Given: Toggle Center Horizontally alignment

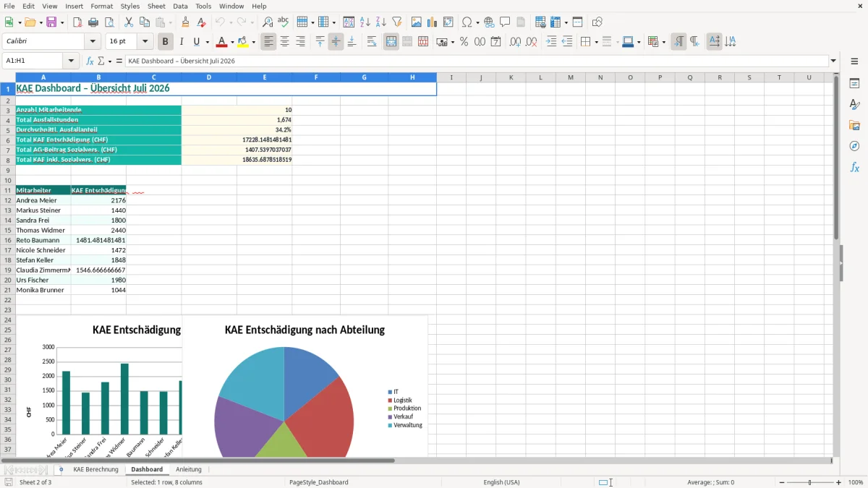Looking at the screenshot, I should tap(284, 42).
